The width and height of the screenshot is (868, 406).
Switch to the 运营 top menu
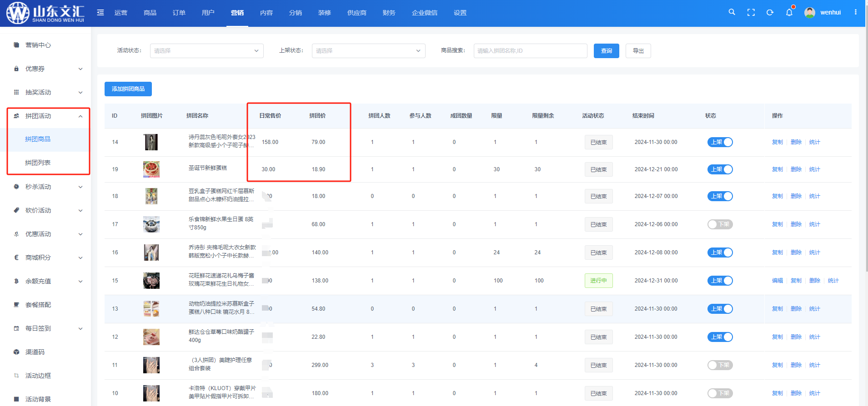click(x=120, y=13)
